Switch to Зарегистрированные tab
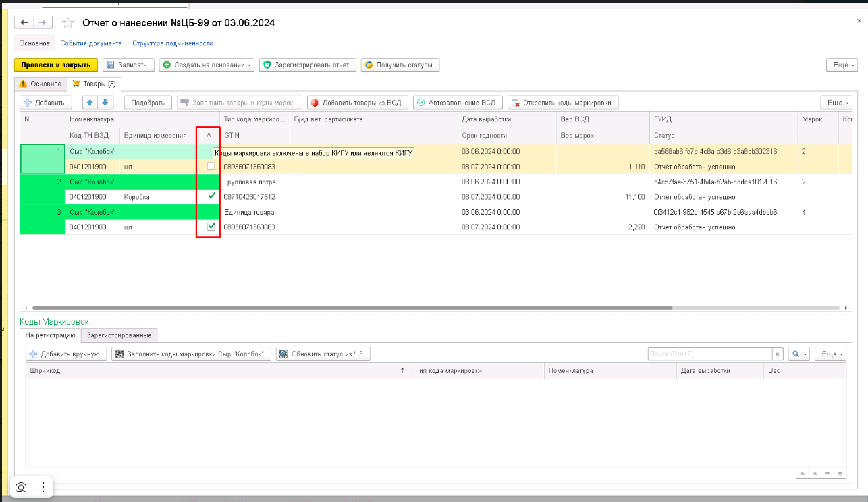The height and width of the screenshot is (502, 868). 119,335
